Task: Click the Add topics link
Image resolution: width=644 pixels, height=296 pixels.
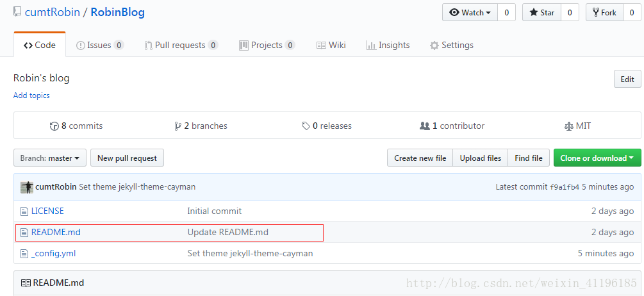Action: coord(31,95)
